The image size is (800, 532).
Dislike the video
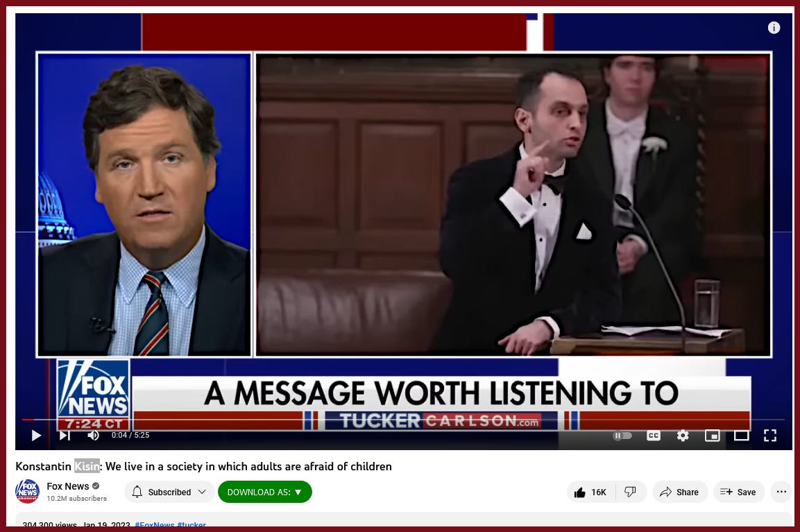(631, 492)
